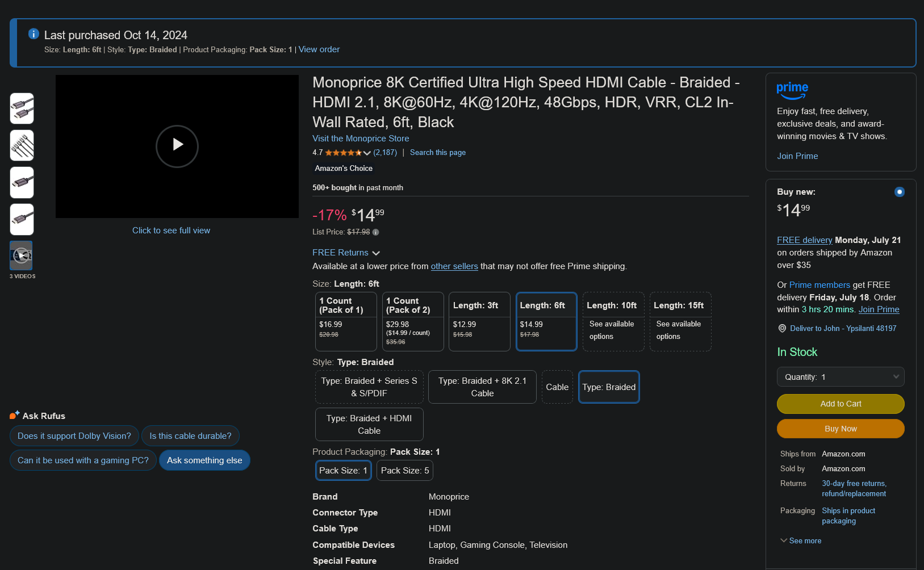Click the prime logo

[x=792, y=90]
